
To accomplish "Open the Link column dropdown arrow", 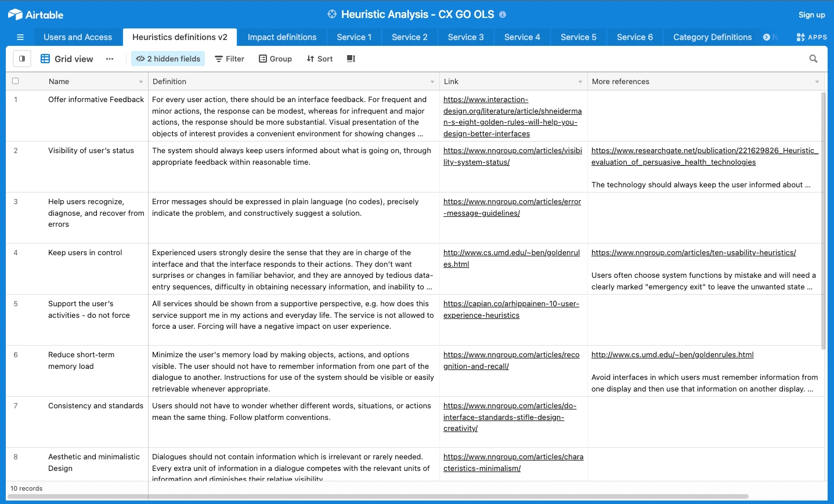I will click(580, 82).
